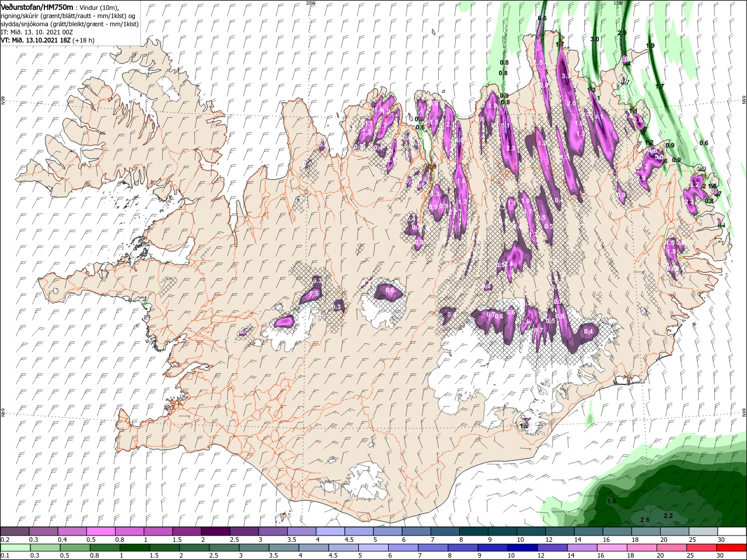This screenshot has width=747, height=560.
Task: Click the 20W longitude label
Action: coord(310,3)
